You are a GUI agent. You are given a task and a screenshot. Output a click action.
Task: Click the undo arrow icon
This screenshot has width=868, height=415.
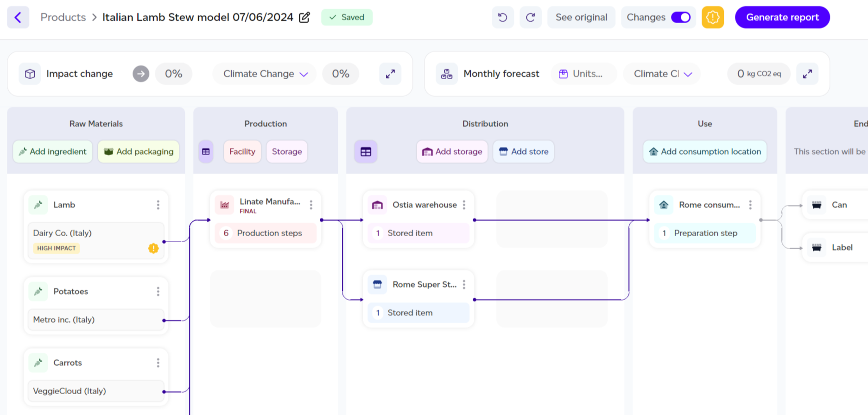[x=503, y=18]
